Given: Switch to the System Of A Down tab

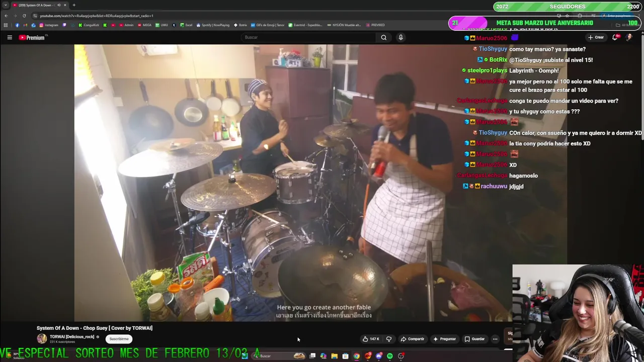Looking at the screenshot, I should pos(39,5).
